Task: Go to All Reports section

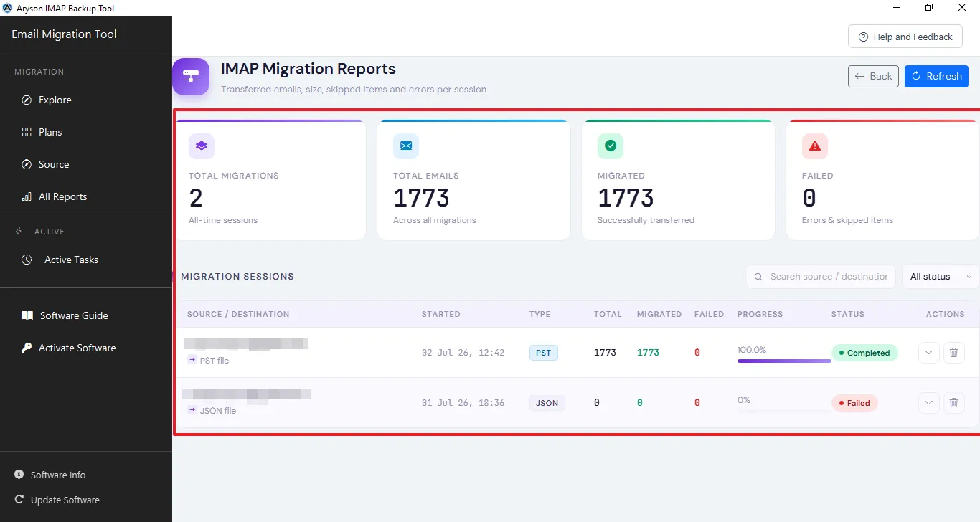Action: tap(62, 196)
